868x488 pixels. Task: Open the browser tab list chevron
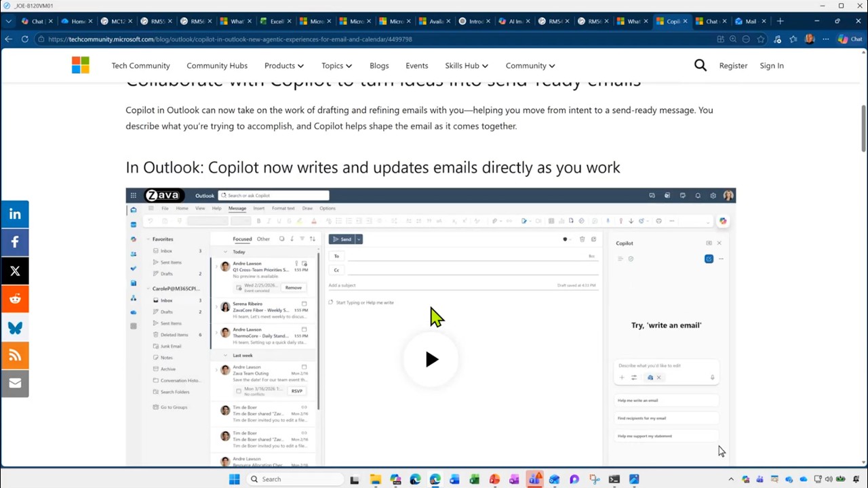[x=8, y=21]
